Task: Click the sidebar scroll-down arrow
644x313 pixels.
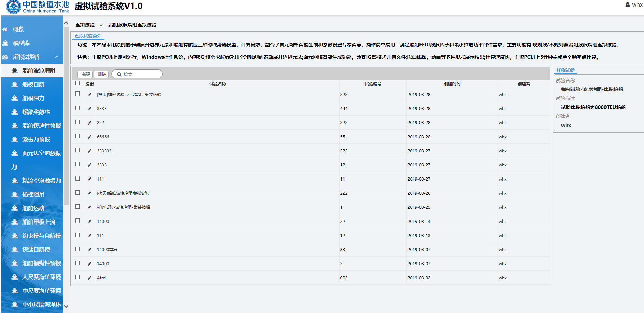Action: [x=66, y=306]
